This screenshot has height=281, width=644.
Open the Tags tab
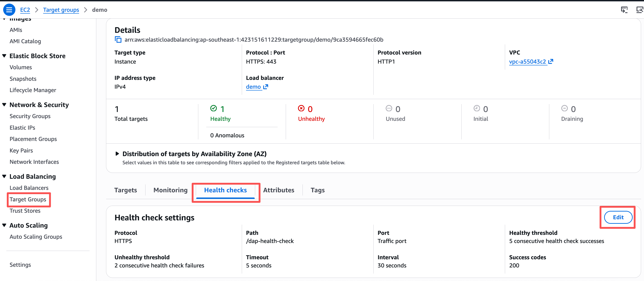click(317, 190)
